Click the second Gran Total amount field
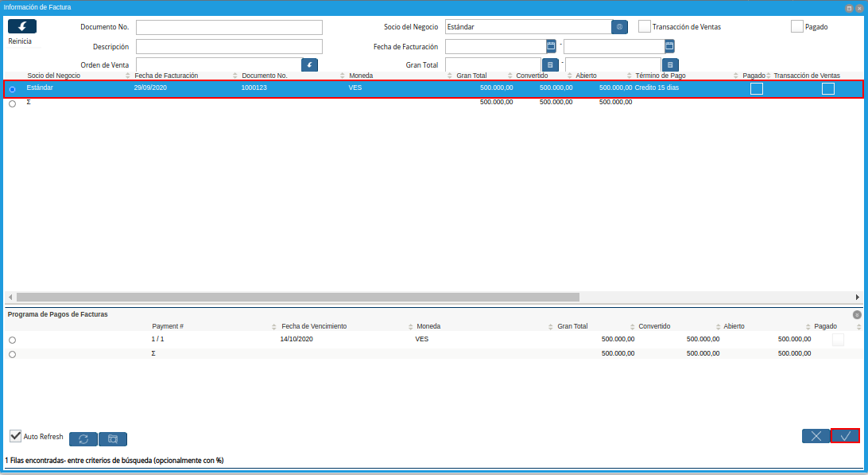 pyautogui.click(x=614, y=65)
